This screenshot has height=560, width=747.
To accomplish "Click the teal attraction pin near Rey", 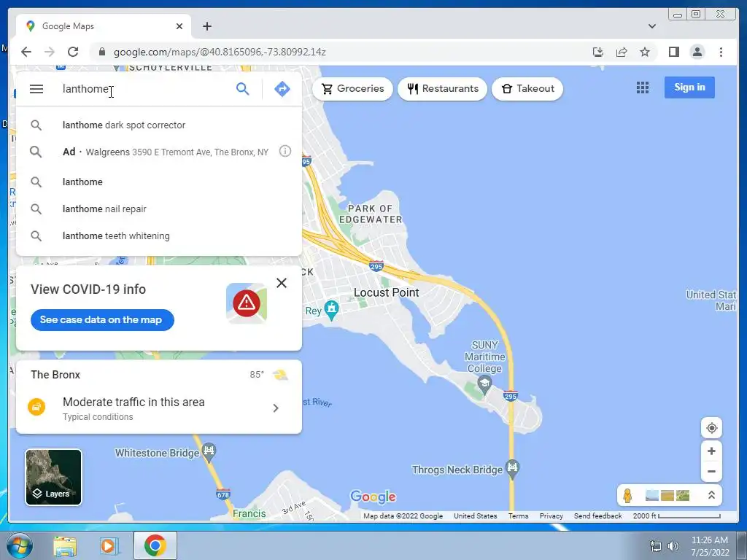I will pyautogui.click(x=332, y=309).
